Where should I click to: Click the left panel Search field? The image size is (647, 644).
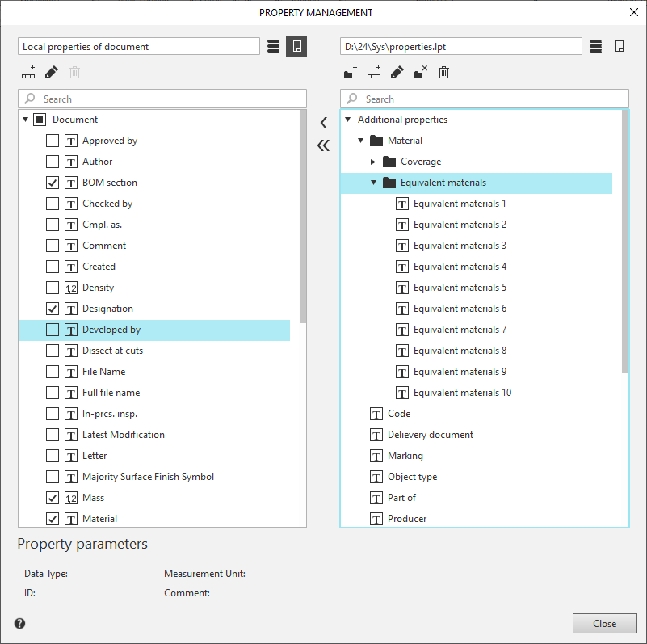tap(170, 99)
